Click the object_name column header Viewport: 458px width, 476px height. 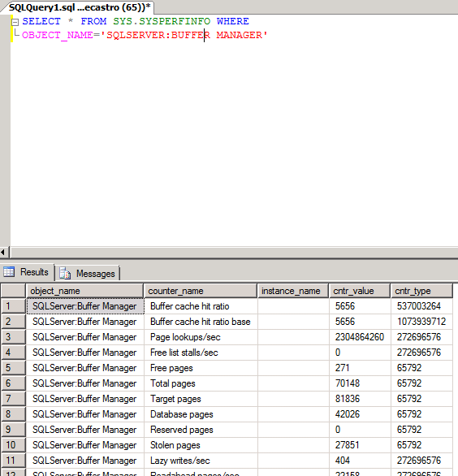[84, 291]
